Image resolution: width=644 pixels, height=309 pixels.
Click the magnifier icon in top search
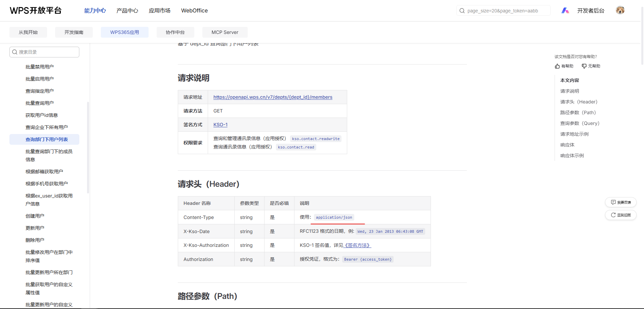pyautogui.click(x=462, y=11)
